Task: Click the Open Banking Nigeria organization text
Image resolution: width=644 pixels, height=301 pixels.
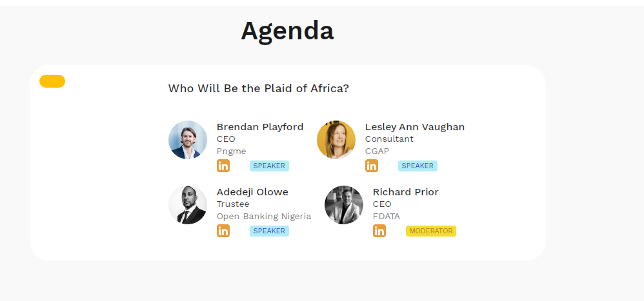Action: pos(264,217)
